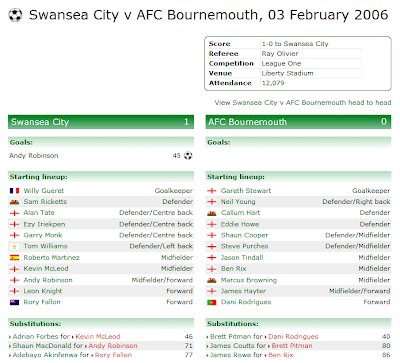Screen dimensions: 400x363
Task: Click the New Zealand flag beside Rory Fallon
Action: [14, 302]
